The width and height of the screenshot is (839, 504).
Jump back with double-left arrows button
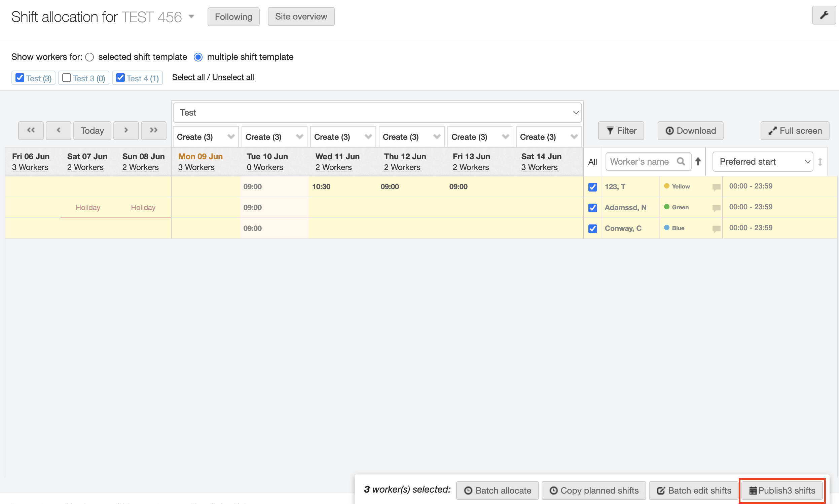(x=31, y=130)
